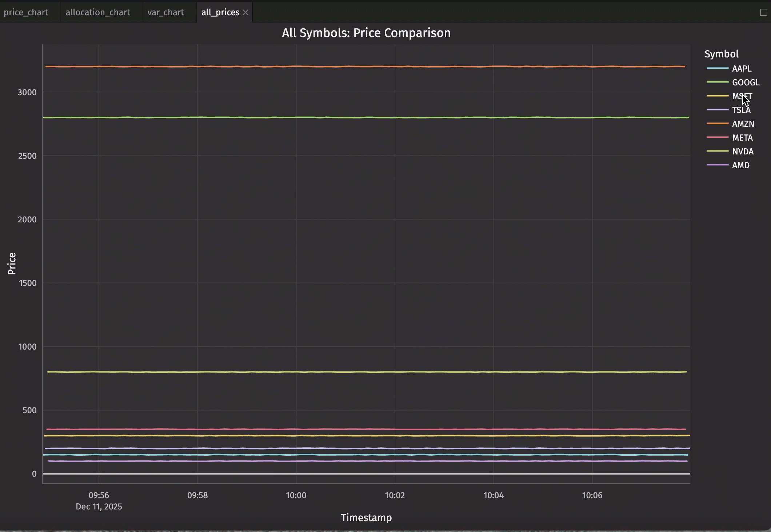Screen dimensions: 771x532
Task: Open the allocation_chart tab
Action: coord(97,12)
